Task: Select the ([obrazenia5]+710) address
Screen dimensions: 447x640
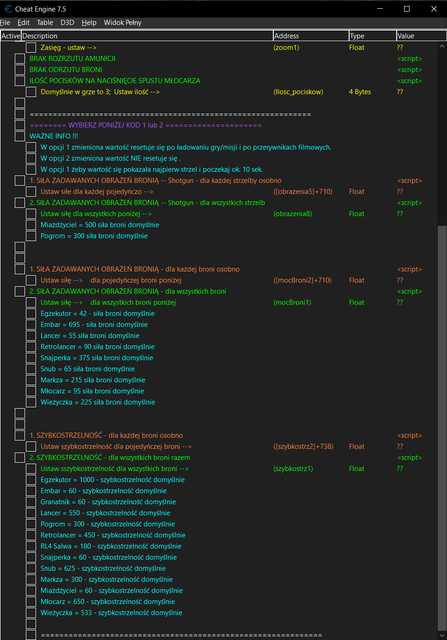Action: (303, 191)
